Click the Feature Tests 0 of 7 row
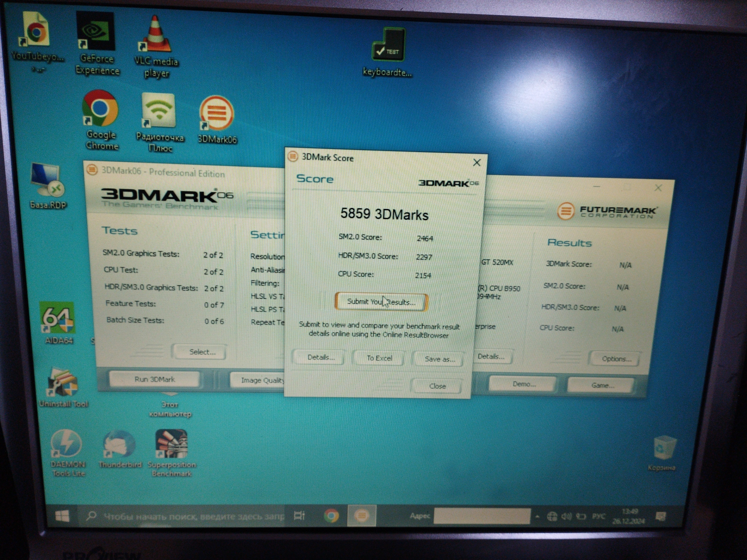This screenshot has width=747, height=560. [x=165, y=304]
